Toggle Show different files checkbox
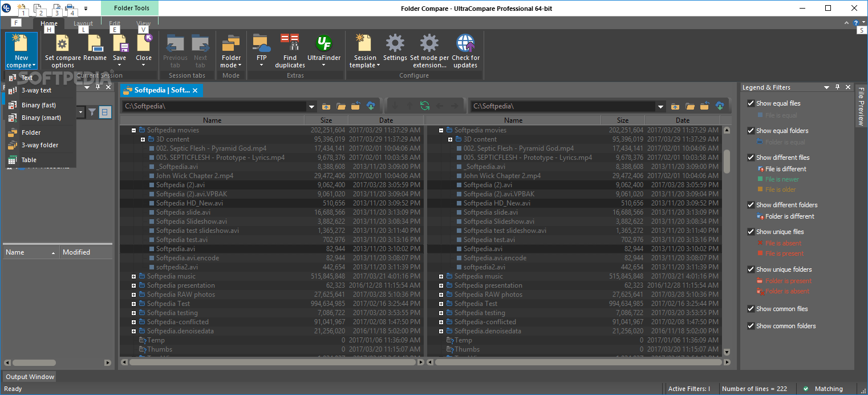The height and width of the screenshot is (395, 868). pos(751,158)
